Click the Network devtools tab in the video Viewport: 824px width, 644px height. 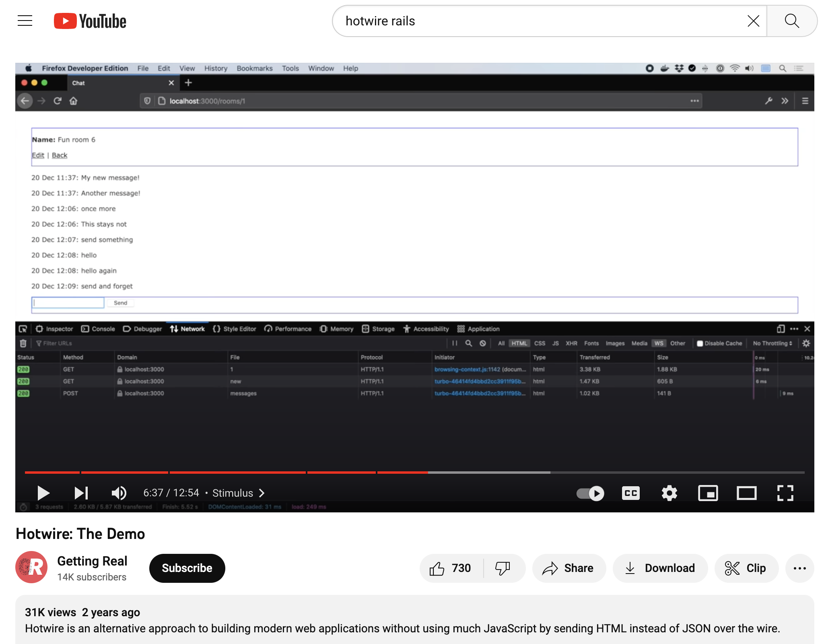coord(187,329)
